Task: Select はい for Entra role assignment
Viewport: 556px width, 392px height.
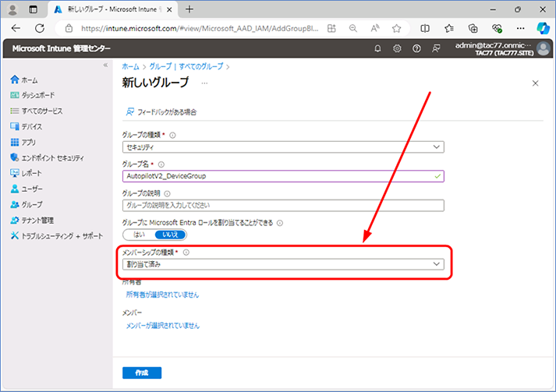Action: [x=139, y=235]
